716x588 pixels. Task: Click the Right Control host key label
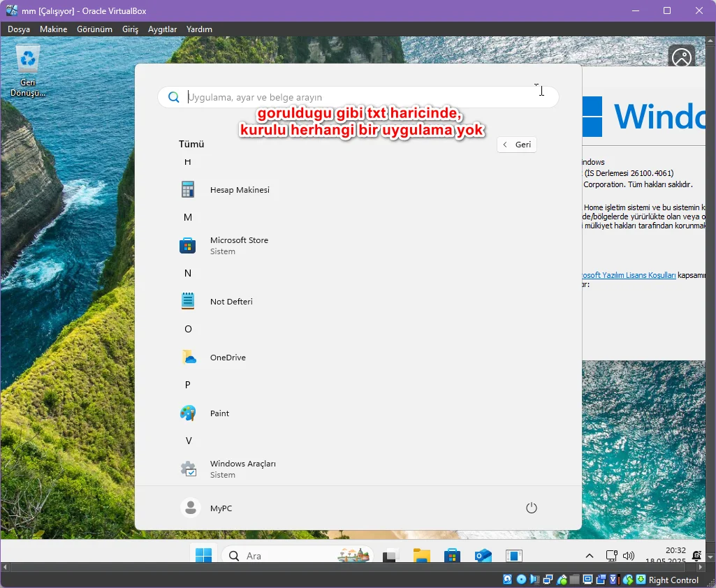click(x=673, y=580)
